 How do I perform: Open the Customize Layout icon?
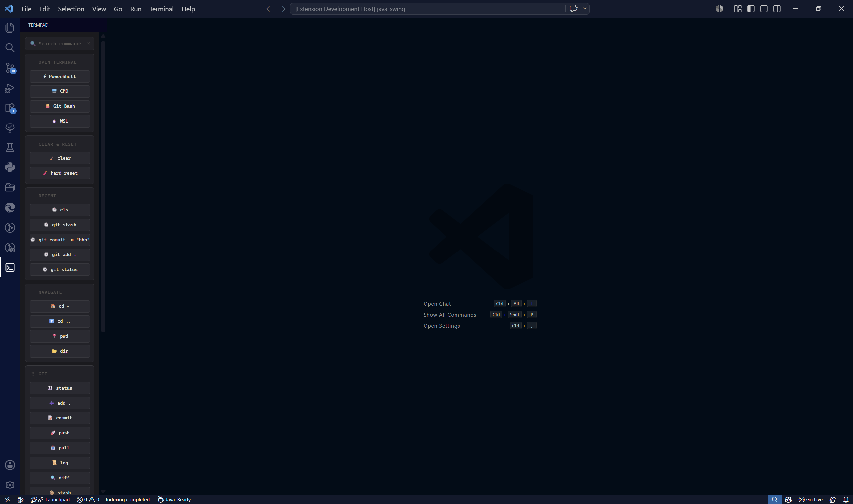coord(737,9)
